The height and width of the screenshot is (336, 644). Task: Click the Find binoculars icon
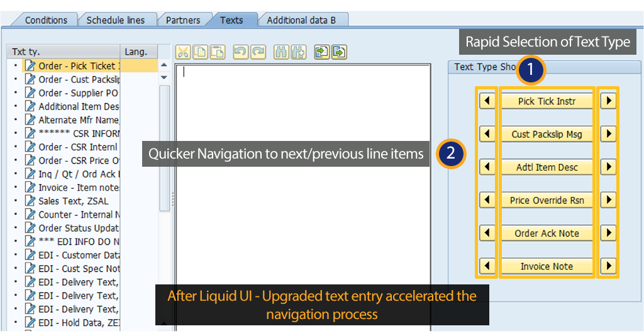[x=282, y=52]
